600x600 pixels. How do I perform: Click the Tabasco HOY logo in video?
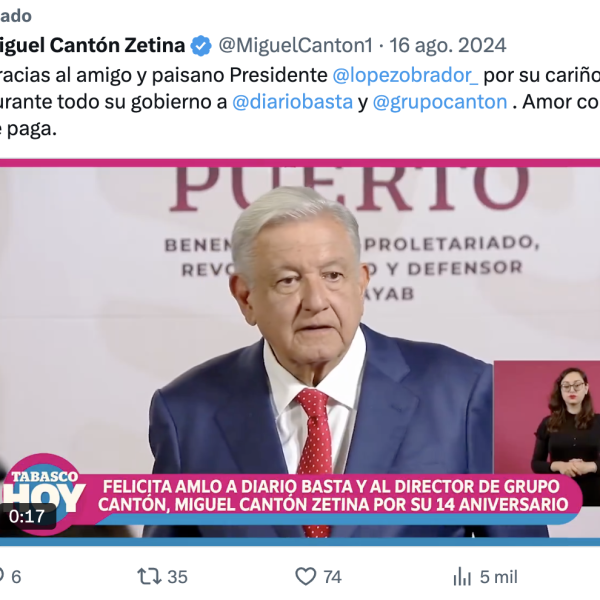pos(42,494)
